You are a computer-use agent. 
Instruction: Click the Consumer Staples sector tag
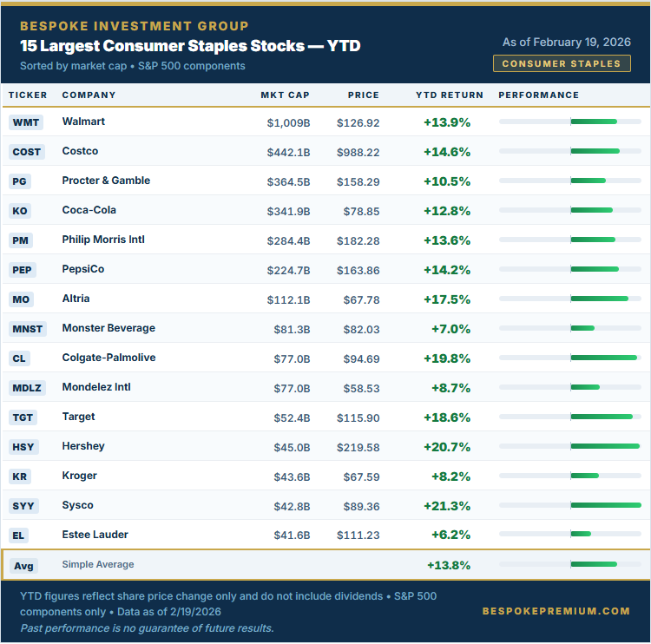point(562,63)
